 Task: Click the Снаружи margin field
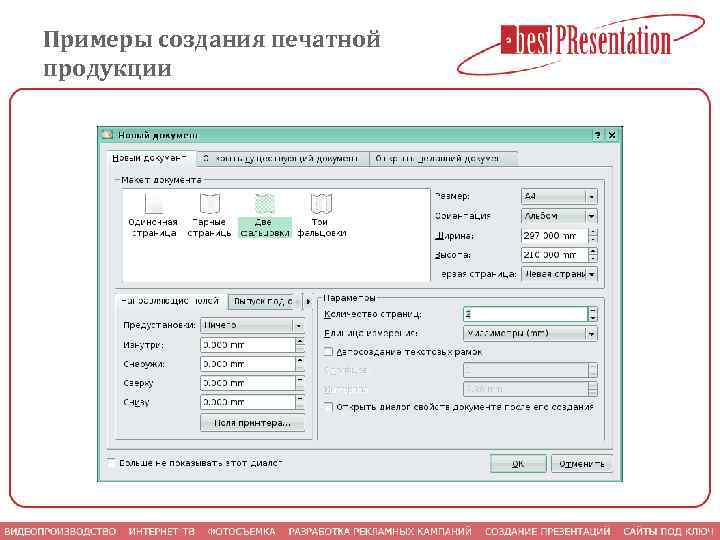click(248, 364)
